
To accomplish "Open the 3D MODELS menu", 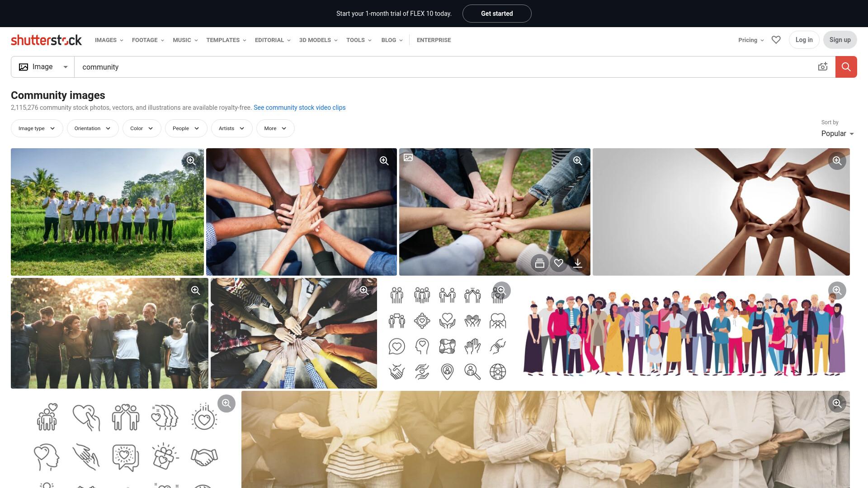I will [x=318, y=40].
